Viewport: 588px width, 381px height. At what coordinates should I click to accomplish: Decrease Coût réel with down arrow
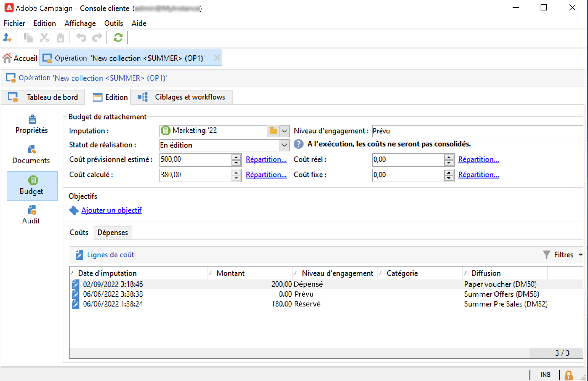pyautogui.click(x=449, y=162)
